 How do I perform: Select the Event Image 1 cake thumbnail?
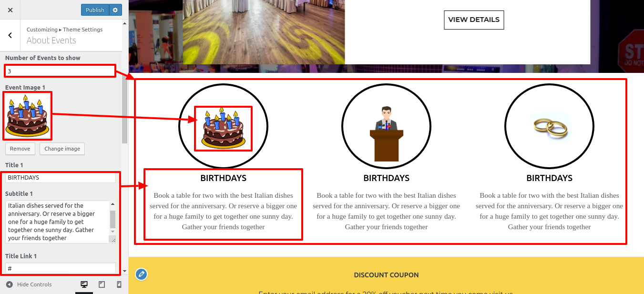click(27, 116)
